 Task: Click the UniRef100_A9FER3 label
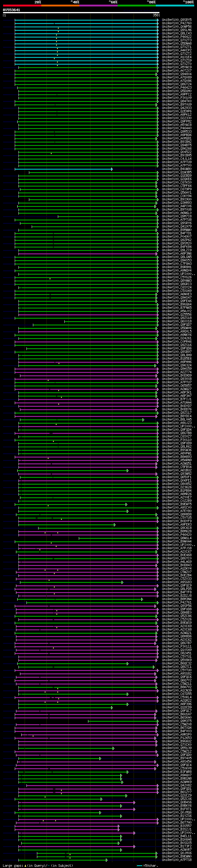177,525
